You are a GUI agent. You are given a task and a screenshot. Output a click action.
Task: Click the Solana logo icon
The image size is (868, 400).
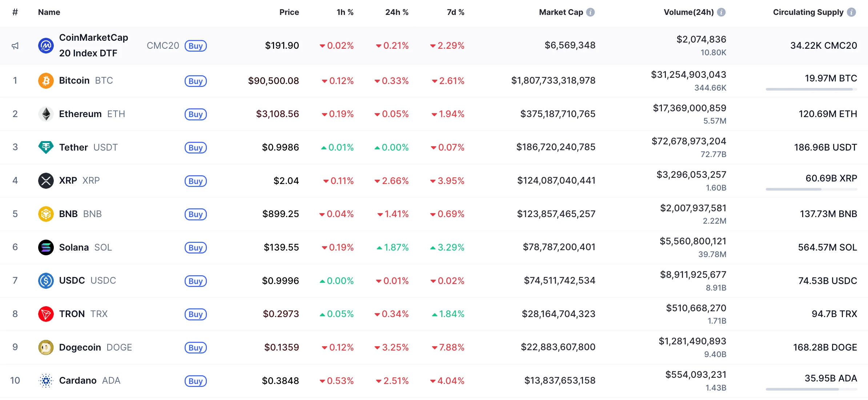click(x=46, y=248)
